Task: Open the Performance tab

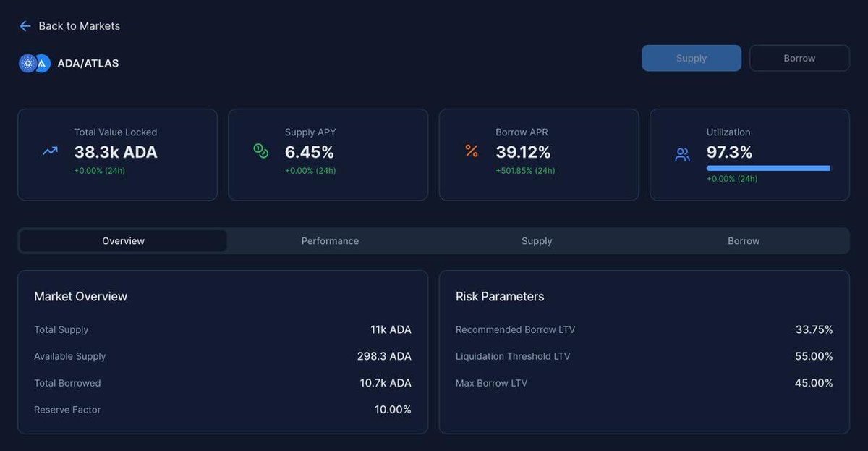Action: (x=330, y=241)
